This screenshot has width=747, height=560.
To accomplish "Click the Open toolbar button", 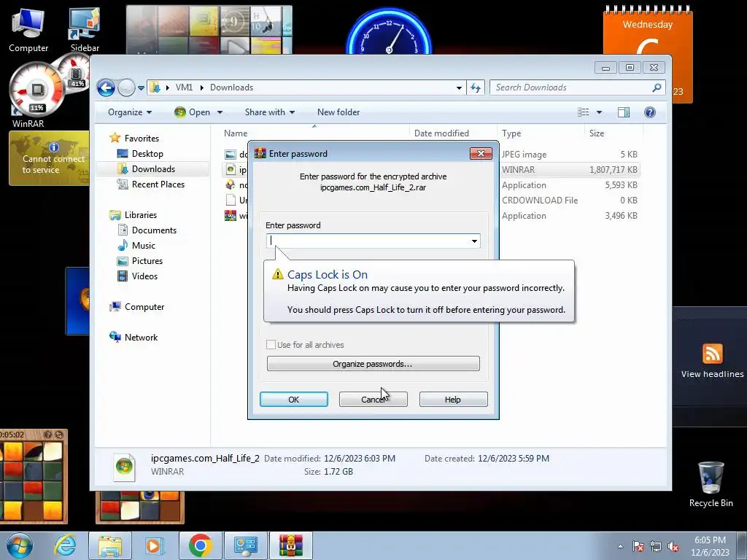I will click(193, 112).
